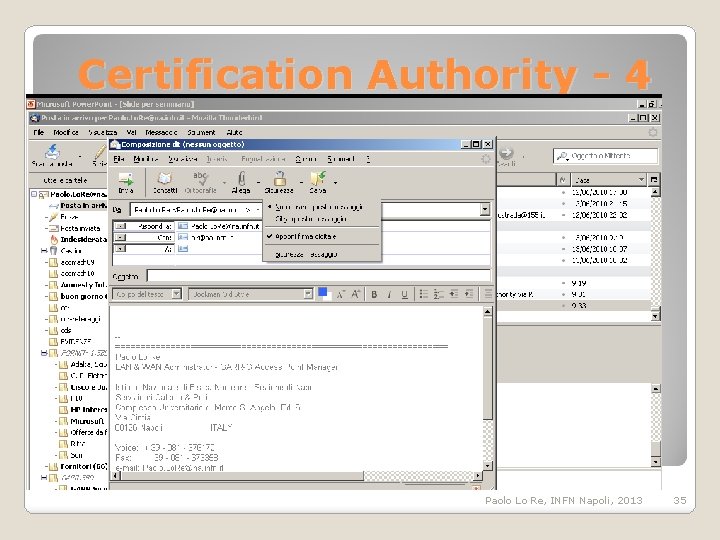Image resolution: width=720 pixels, height=540 pixels.
Task: Click the Ortografia spell check icon
Action: click(200, 179)
